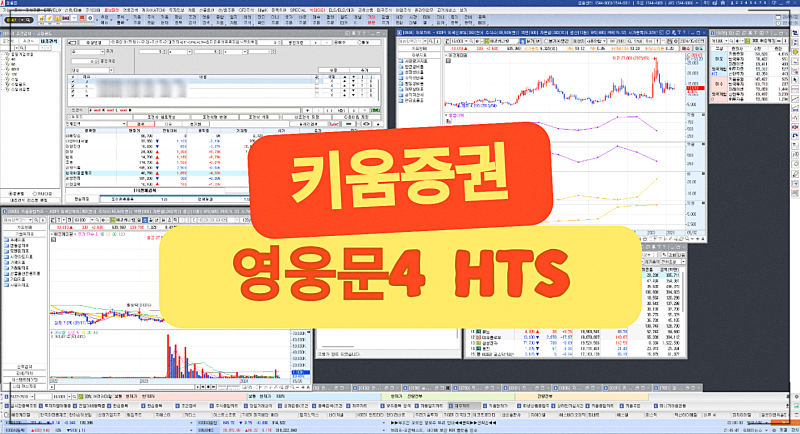Toggle the first condition row's checkbox
This screenshot has width=800, height=434.
[72, 82]
